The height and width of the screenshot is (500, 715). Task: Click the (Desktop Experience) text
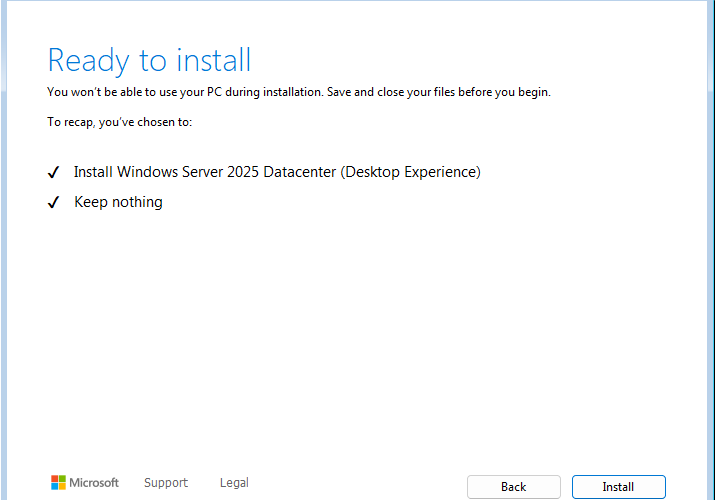(x=410, y=172)
